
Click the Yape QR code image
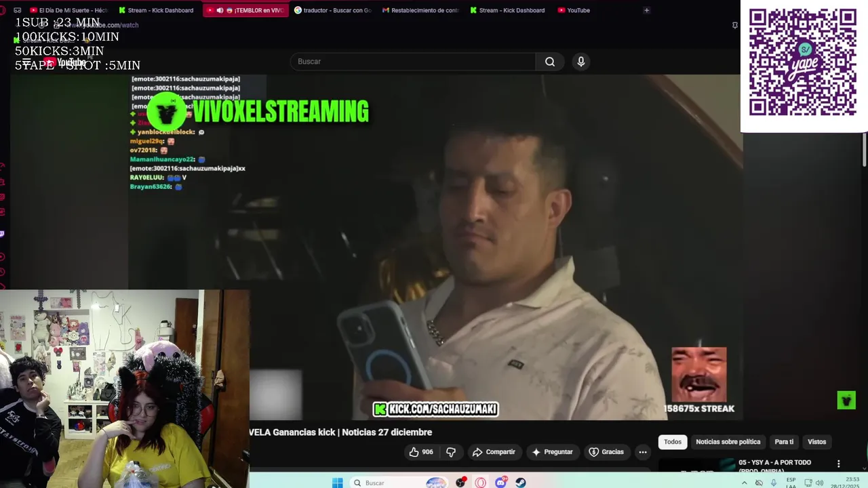coord(803,62)
